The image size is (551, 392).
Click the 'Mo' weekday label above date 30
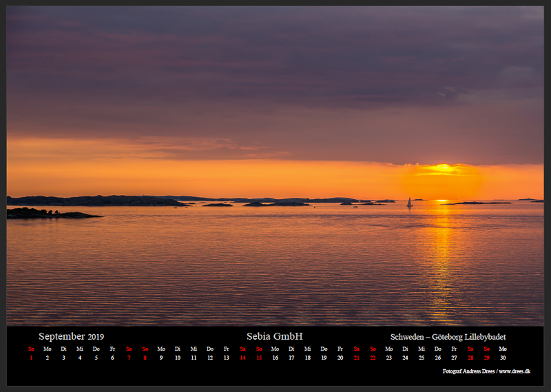(503, 349)
